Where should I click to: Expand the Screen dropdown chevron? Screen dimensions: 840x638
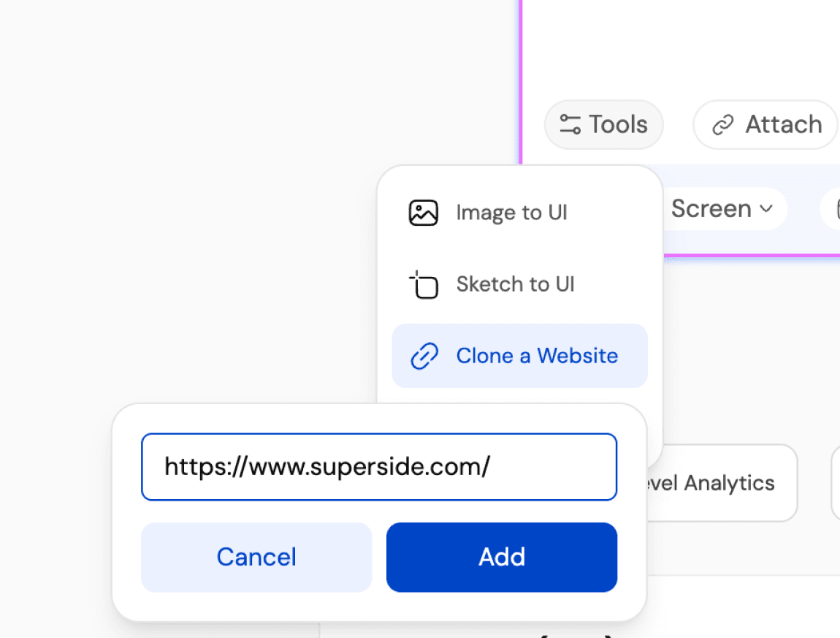point(766,209)
